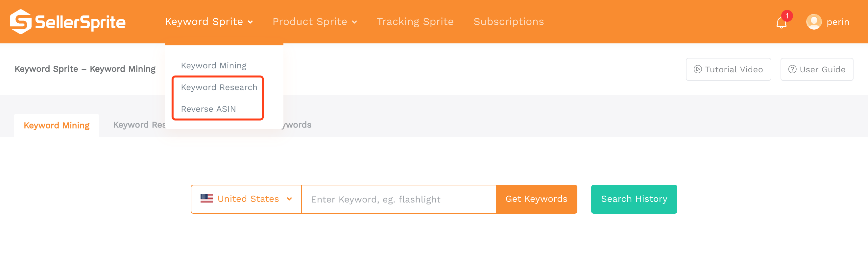Viewport: 868px width, 261px height.
Task: Click the SellerSprite logo icon
Action: pyautogui.click(x=21, y=22)
